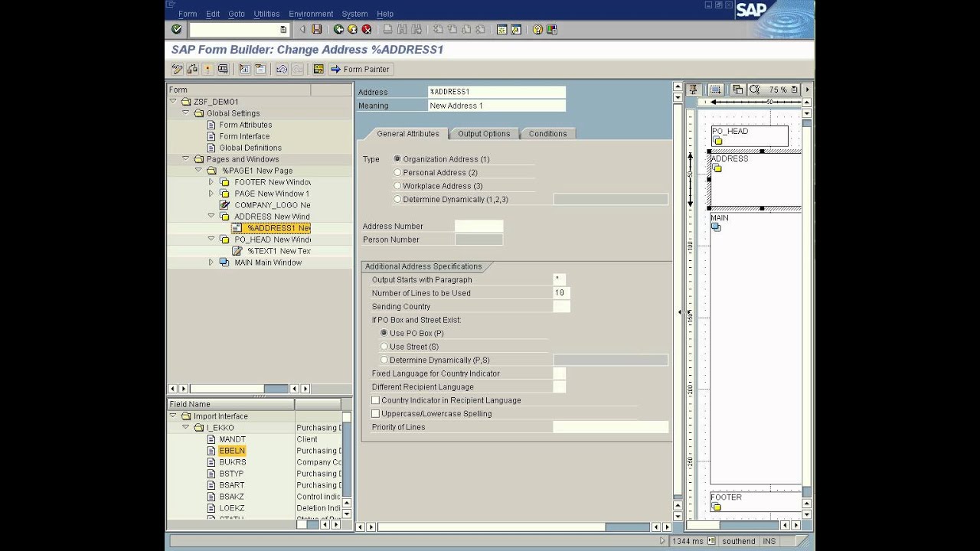Select Use Street (S) option

click(384, 347)
